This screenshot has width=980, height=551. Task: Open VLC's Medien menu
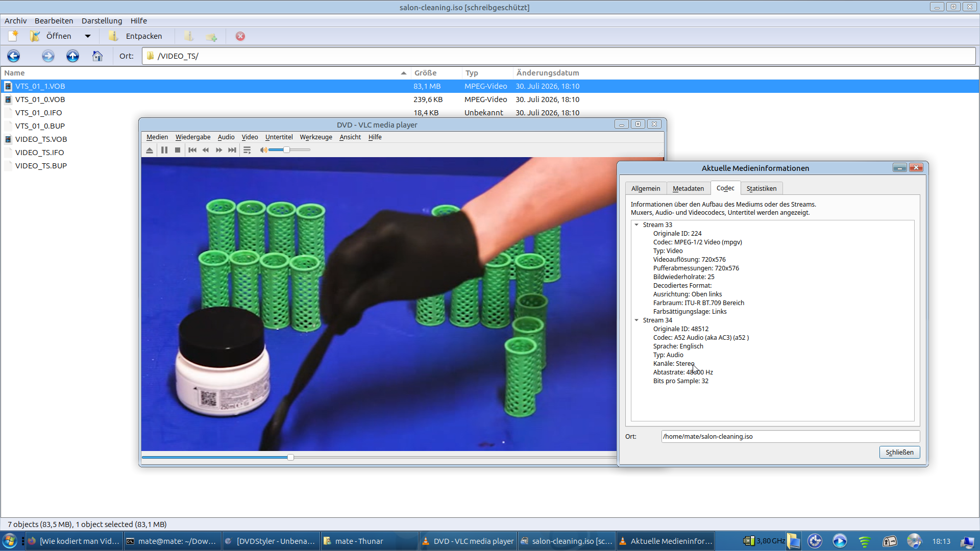click(157, 137)
